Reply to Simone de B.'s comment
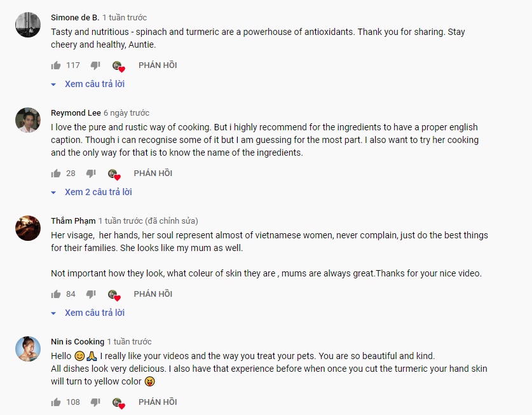This screenshot has height=415, width=532. 158,65
